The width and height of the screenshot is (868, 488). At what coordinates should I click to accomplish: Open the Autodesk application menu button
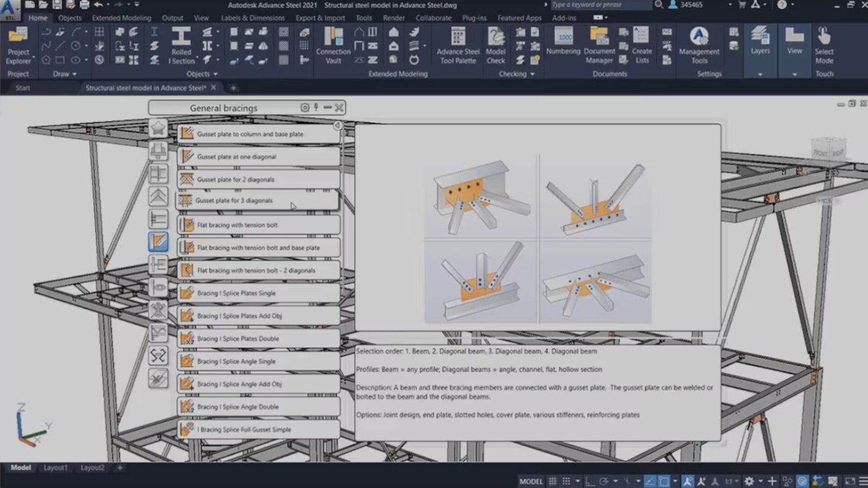[10, 9]
